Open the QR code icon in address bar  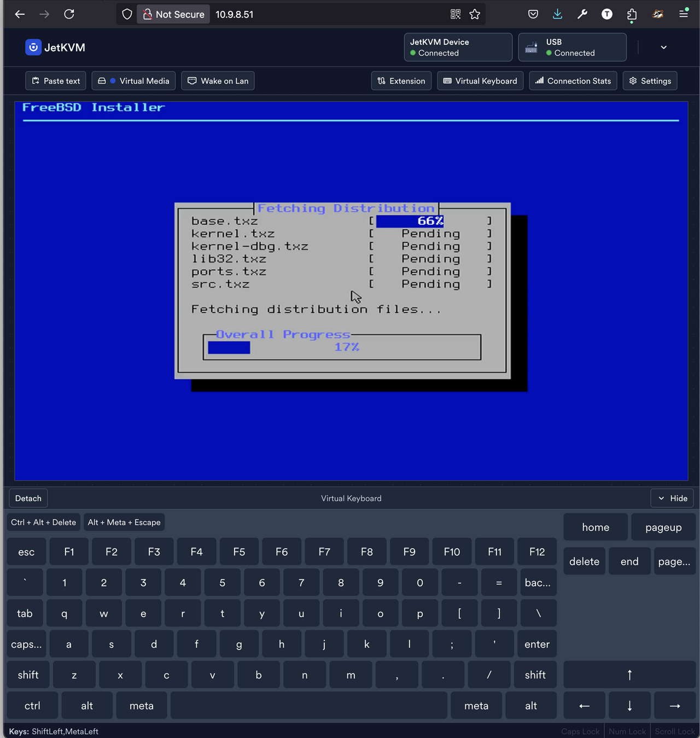click(456, 14)
